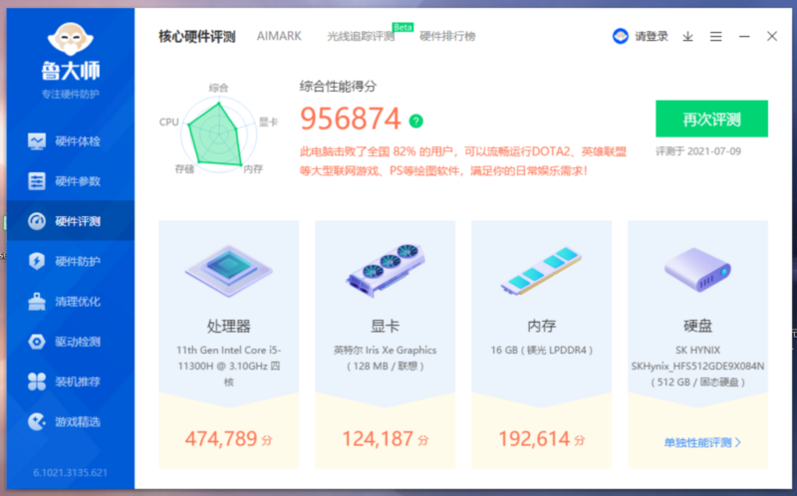Click the 硬件体检 sidebar icon
This screenshot has width=797, height=496.
click(37, 141)
